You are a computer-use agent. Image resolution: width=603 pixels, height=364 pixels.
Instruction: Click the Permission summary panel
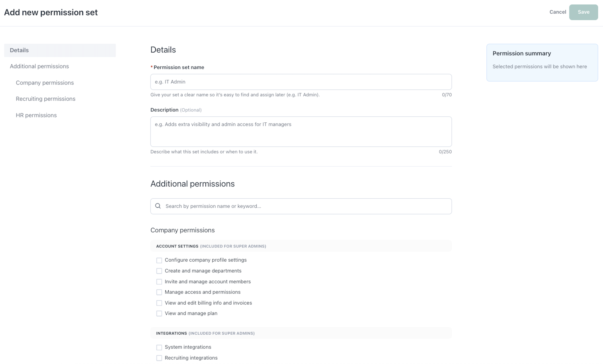point(542,62)
